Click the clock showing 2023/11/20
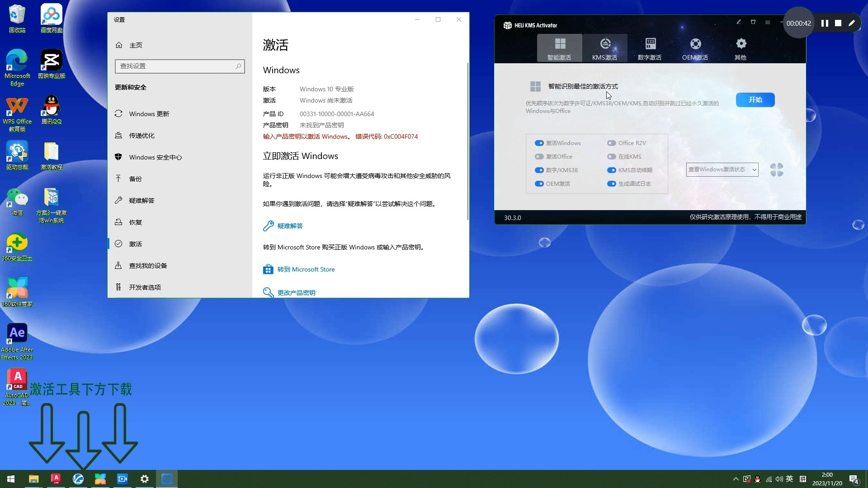The width and height of the screenshot is (868, 488). (x=827, y=479)
